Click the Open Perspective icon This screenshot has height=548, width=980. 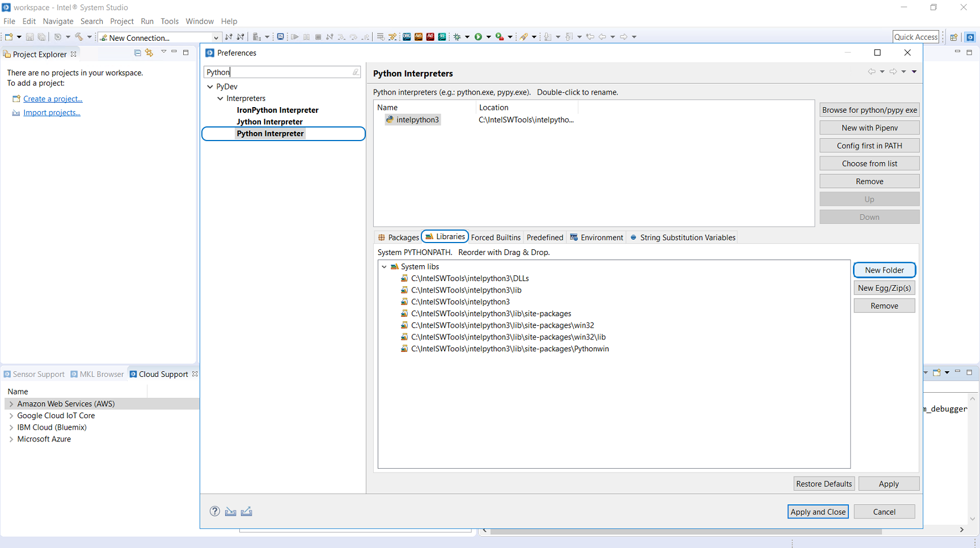[954, 37]
